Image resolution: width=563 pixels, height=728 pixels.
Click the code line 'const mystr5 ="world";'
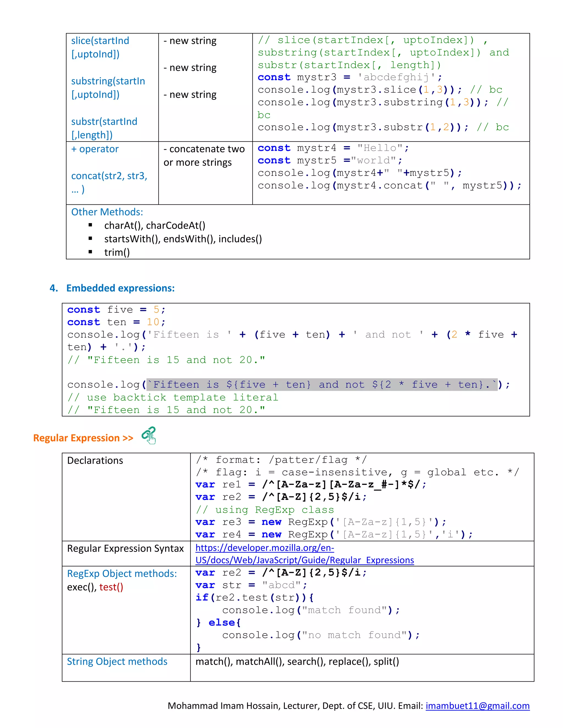click(x=330, y=160)
